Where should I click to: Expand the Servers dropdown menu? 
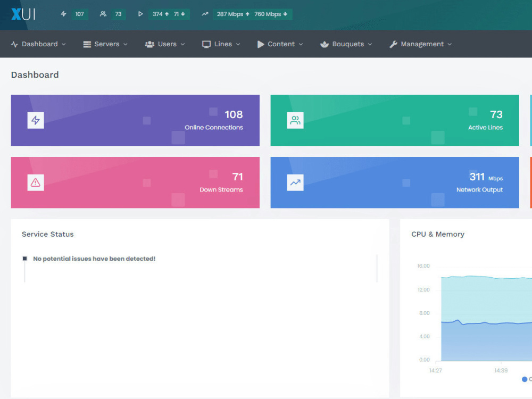pos(105,44)
